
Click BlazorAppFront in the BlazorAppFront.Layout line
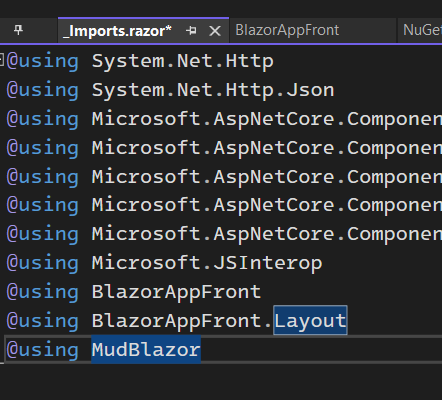click(176, 320)
